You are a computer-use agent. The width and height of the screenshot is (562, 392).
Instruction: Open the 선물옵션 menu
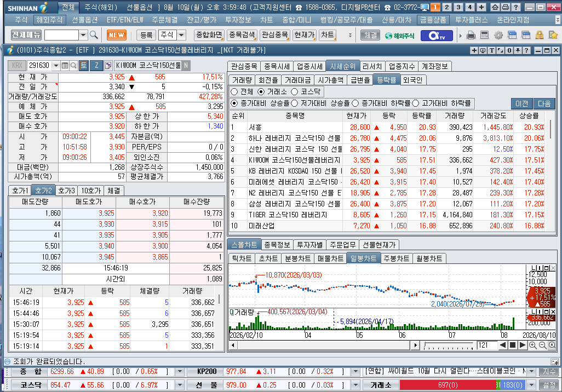coord(84,20)
